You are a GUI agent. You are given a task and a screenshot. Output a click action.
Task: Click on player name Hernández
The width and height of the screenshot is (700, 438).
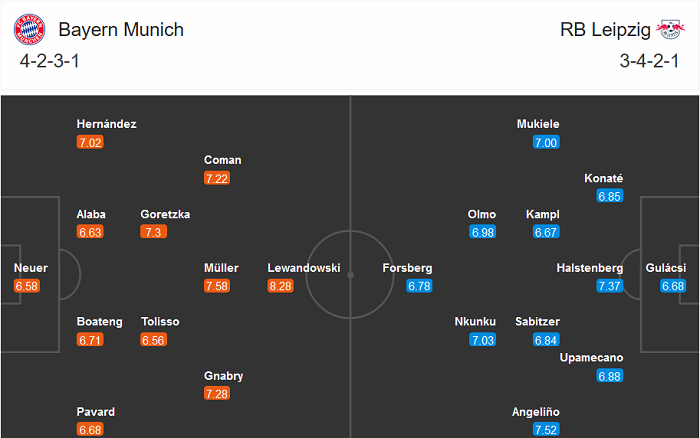point(106,124)
